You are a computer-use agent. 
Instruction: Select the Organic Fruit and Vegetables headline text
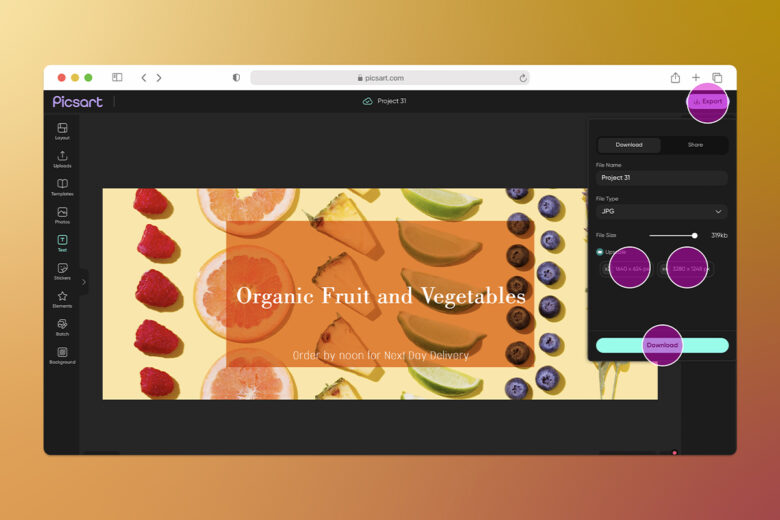[381, 296]
